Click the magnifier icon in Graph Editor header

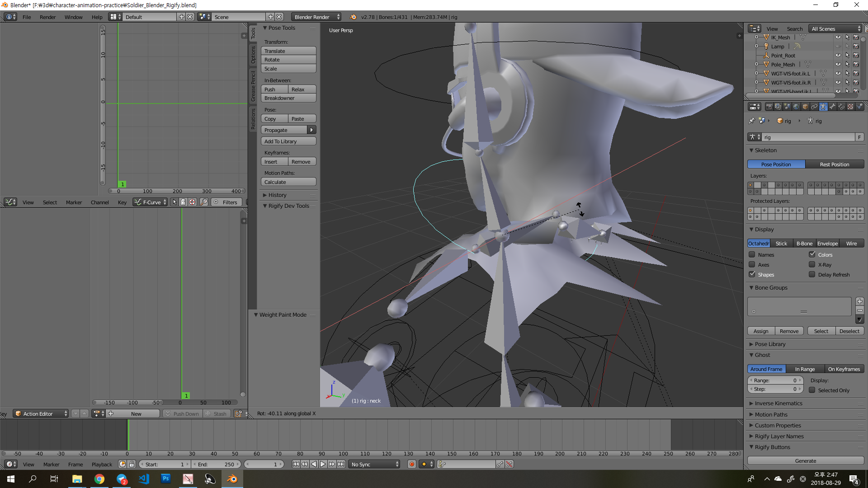click(204, 202)
